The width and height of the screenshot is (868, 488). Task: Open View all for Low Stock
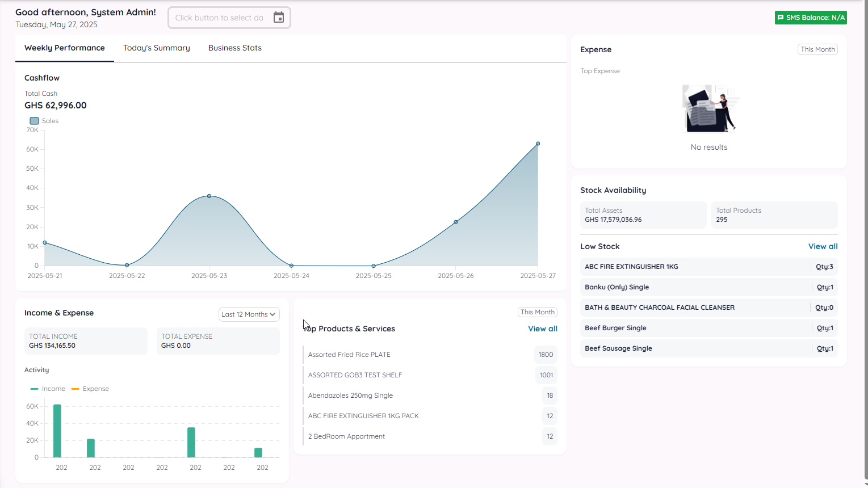[x=823, y=246]
